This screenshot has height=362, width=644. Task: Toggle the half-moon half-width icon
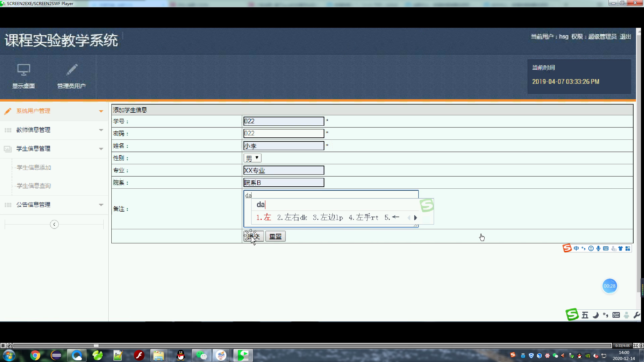coord(596,315)
